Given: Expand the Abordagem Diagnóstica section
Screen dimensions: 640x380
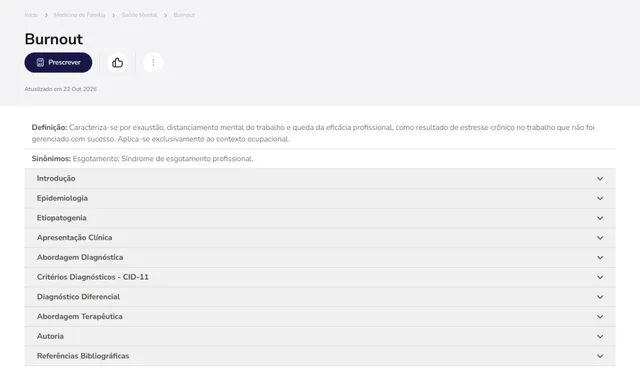Looking at the screenshot, I should tap(320, 257).
